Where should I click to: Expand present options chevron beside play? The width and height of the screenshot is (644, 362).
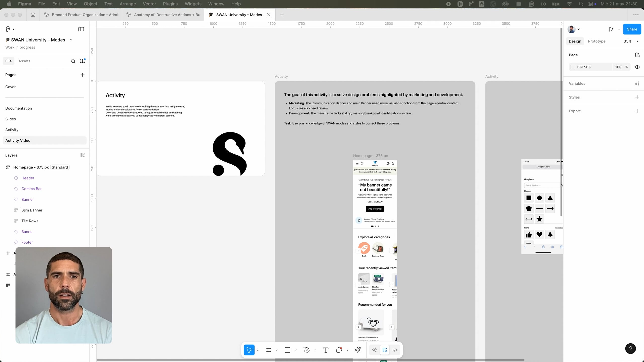pos(619,29)
